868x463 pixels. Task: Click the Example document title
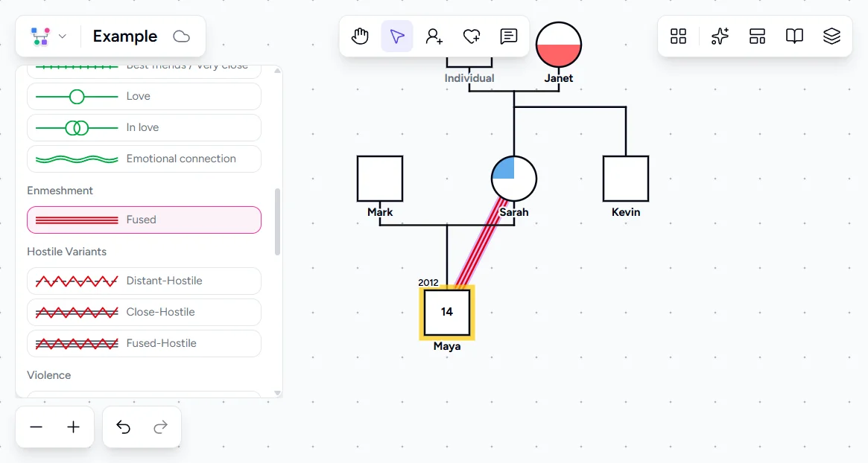click(125, 36)
